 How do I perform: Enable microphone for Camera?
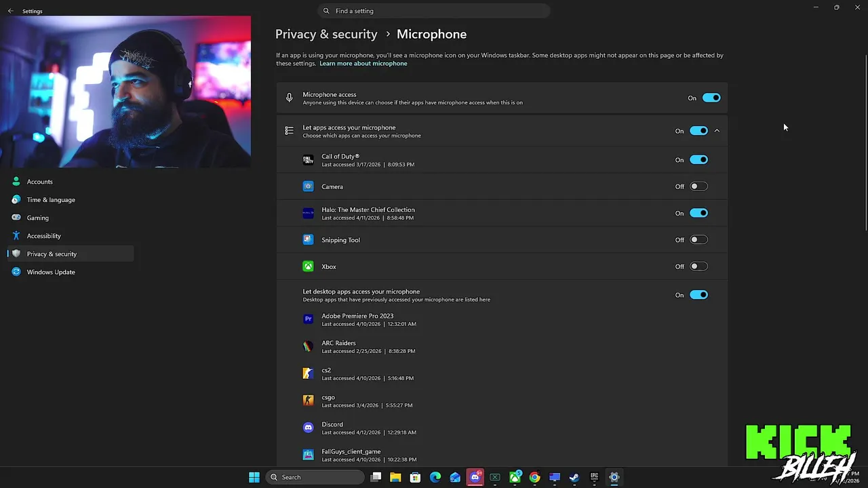click(698, 186)
